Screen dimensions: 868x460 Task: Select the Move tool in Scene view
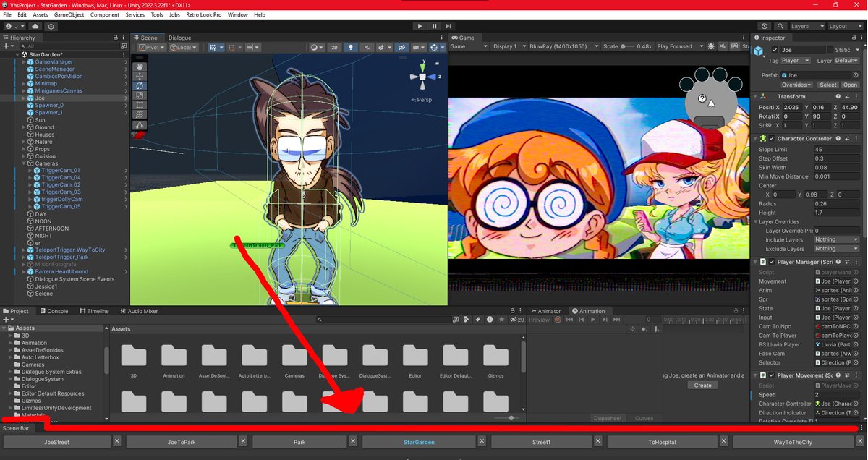point(140,76)
